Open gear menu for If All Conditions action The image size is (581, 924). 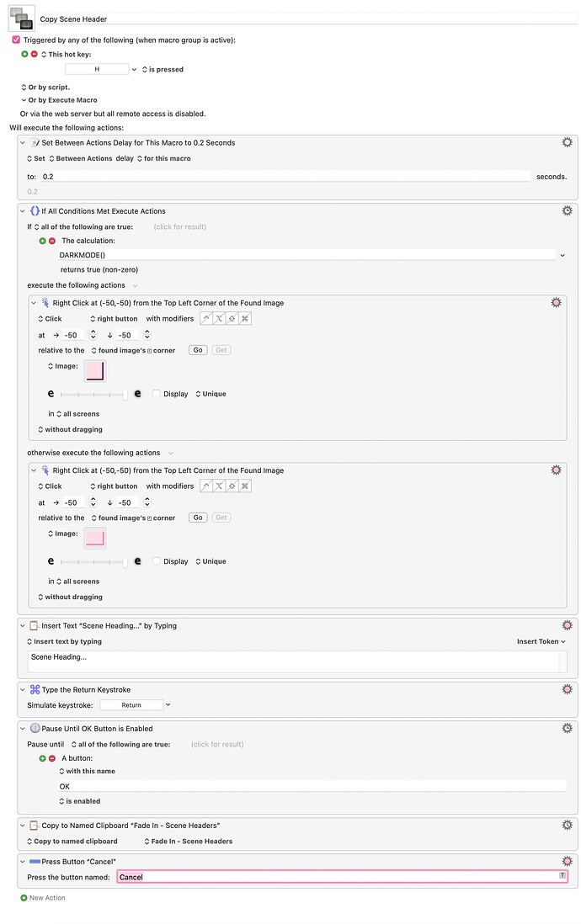tap(567, 211)
